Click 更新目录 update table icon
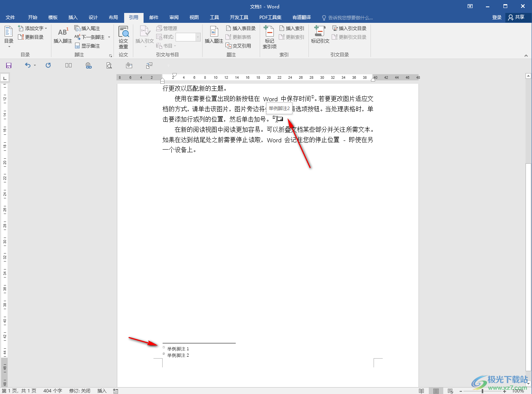The image size is (532, 394). [x=21, y=37]
